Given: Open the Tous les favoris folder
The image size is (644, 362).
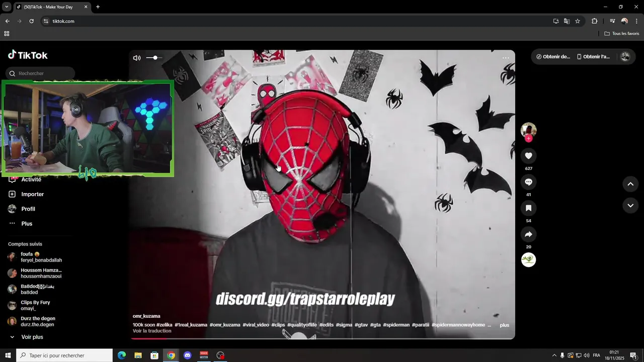Looking at the screenshot, I should (x=622, y=34).
